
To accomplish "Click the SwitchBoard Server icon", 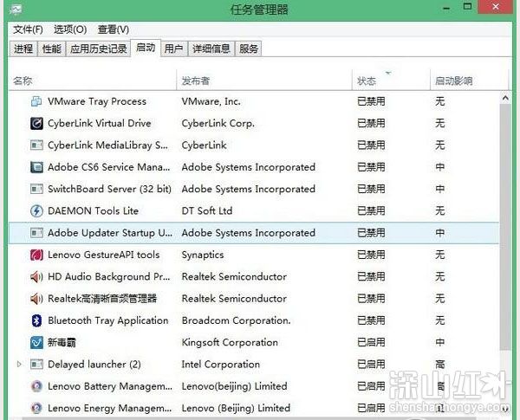I will 36,189.
